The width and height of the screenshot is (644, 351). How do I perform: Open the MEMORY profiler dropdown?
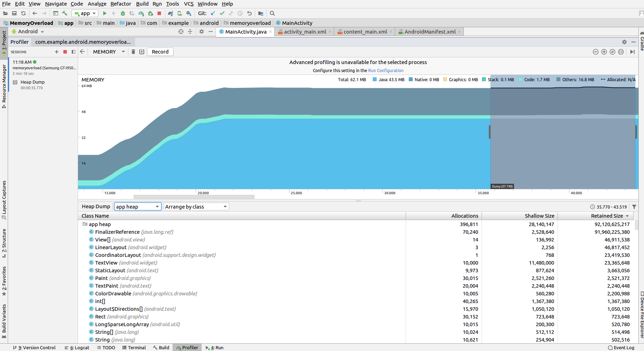(x=108, y=52)
